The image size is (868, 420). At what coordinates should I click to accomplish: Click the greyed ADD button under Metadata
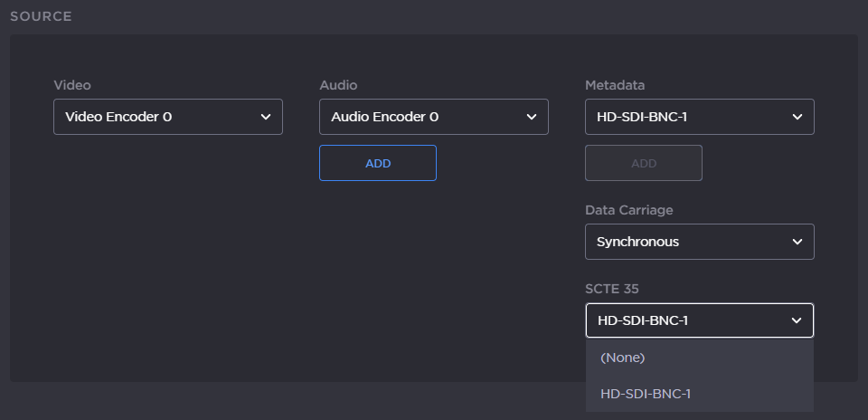(644, 163)
